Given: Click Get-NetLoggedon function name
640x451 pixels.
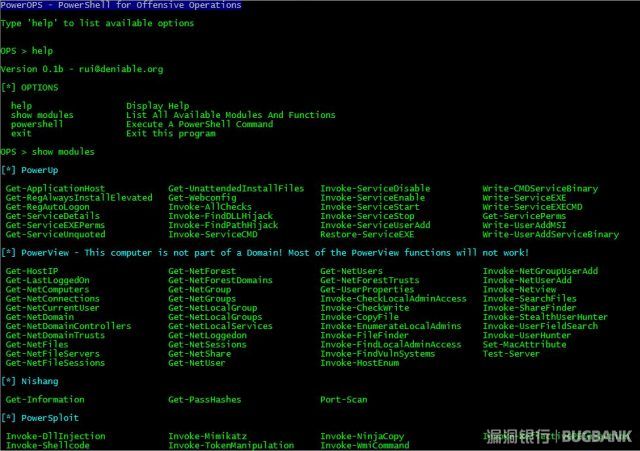Looking at the screenshot, I should coord(207,335).
